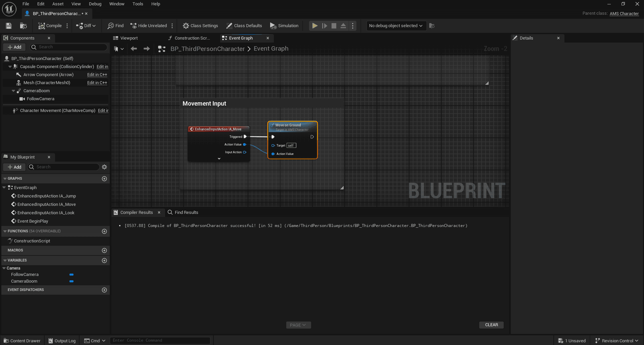This screenshot has width=644, height=345.
Task: Open the debug object selector dropdown
Action: pyautogui.click(x=396, y=26)
